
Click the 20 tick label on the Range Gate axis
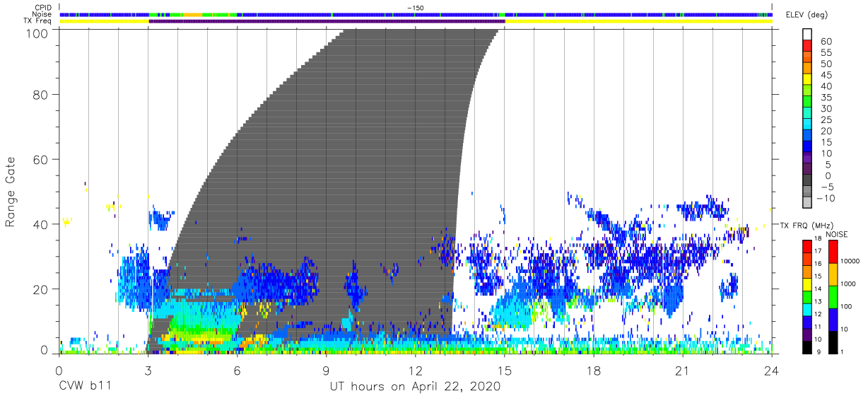tap(41, 289)
